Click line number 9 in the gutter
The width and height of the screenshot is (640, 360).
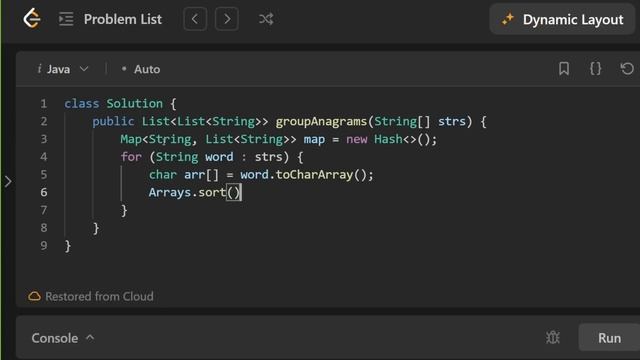44,246
